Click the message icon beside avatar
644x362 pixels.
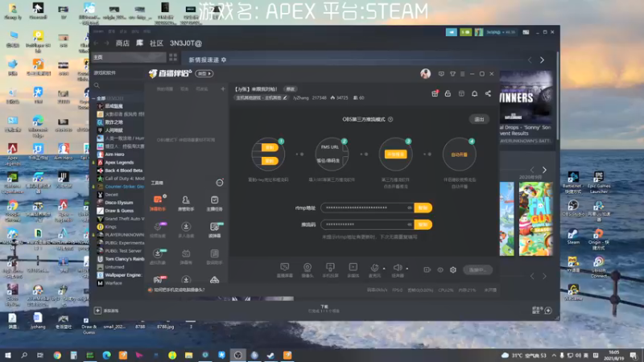(x=441, y=74)
